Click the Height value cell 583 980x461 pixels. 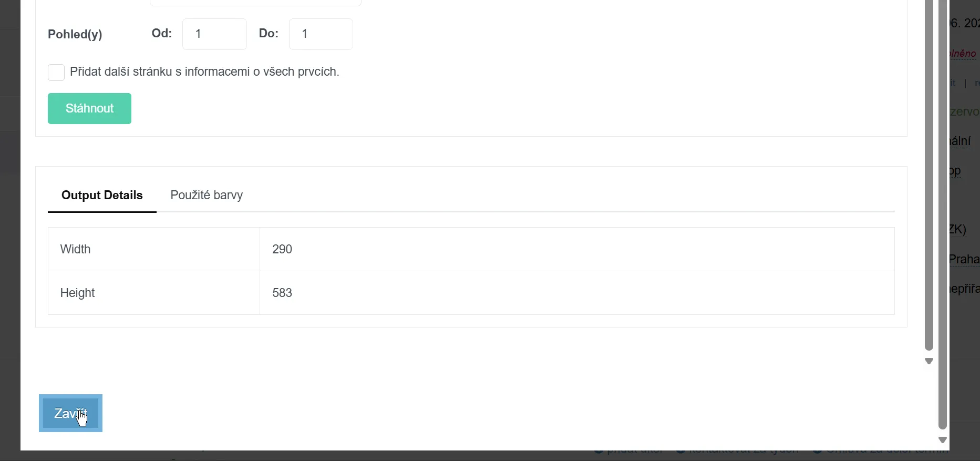[577, 293]
